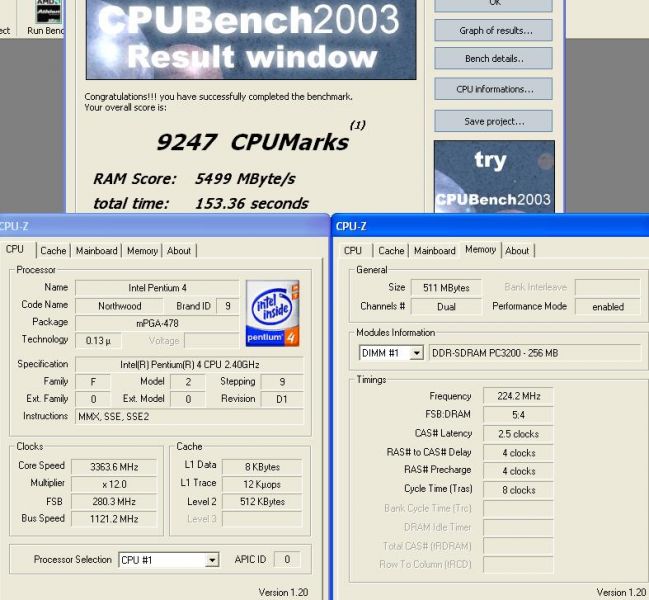Click the Channels # Dual field
Screen dimensions: 649x600
[446, 307]
